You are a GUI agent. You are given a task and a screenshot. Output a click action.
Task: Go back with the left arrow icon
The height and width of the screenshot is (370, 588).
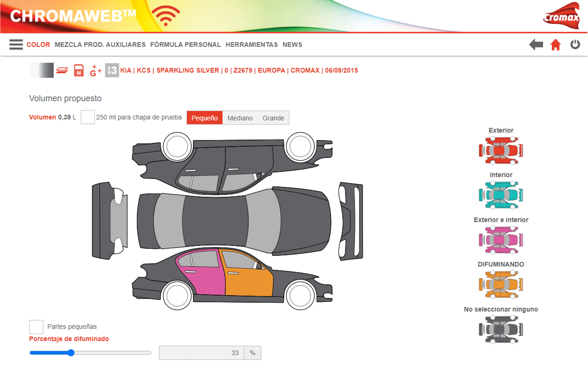click(x=536, y=45)
